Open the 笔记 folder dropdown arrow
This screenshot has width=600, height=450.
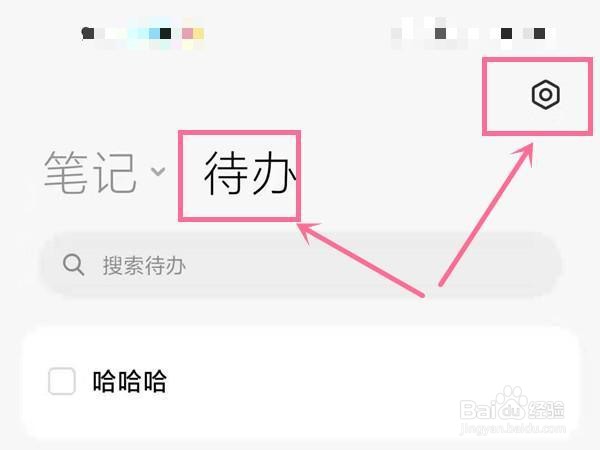click(x=158, y=171)
